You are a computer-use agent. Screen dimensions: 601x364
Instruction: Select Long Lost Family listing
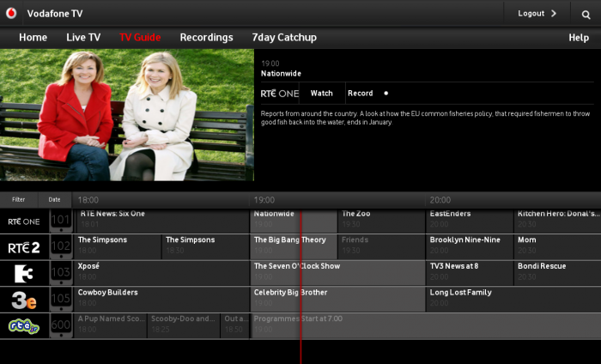point(513,300)
